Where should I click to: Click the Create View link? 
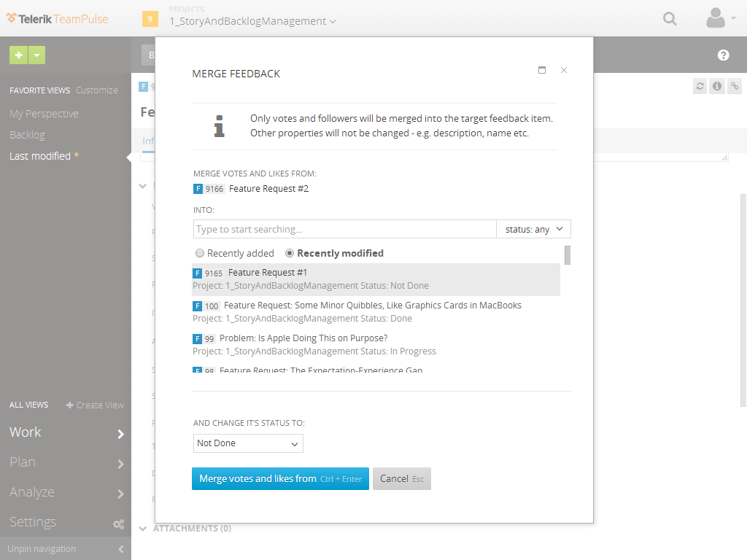[96, 405]
